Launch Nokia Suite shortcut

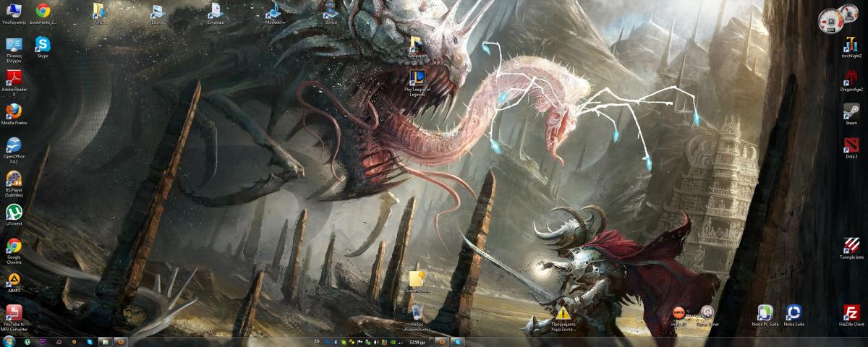[793, 315]
